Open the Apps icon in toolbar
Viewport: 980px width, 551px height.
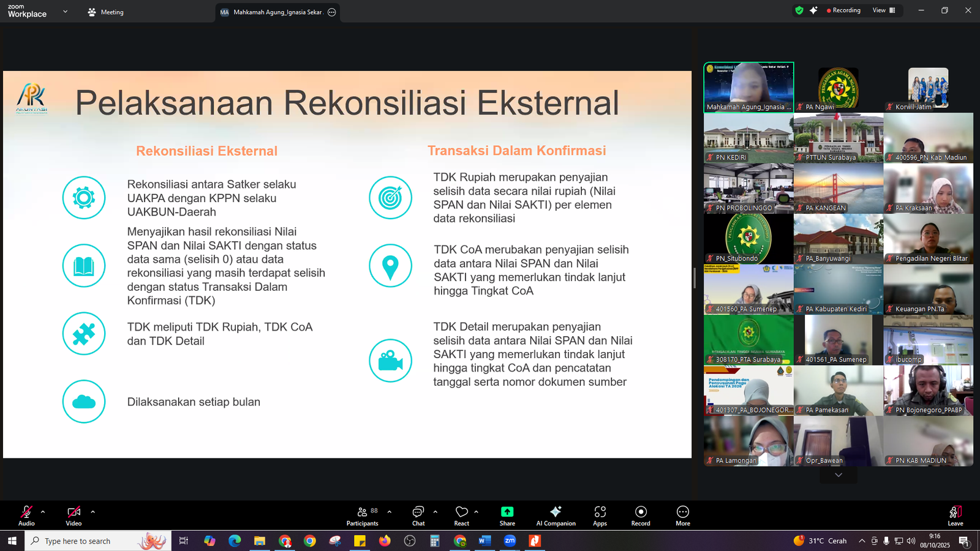600,512
